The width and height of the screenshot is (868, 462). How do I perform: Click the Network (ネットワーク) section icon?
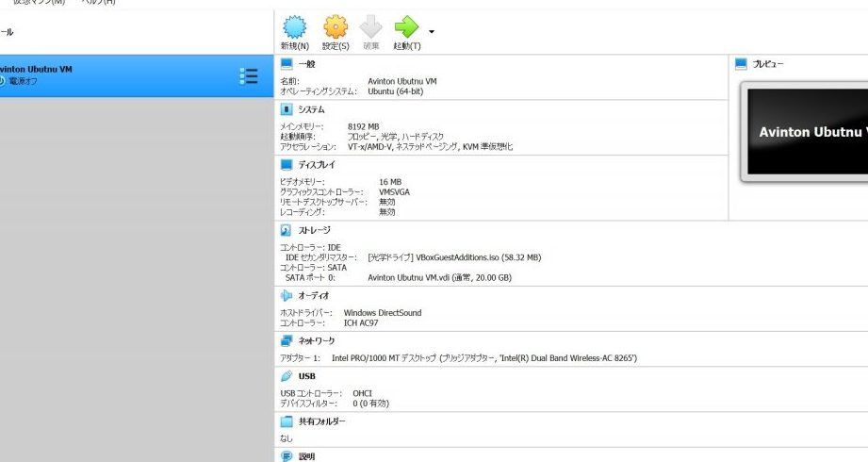[x=287, y=340]
